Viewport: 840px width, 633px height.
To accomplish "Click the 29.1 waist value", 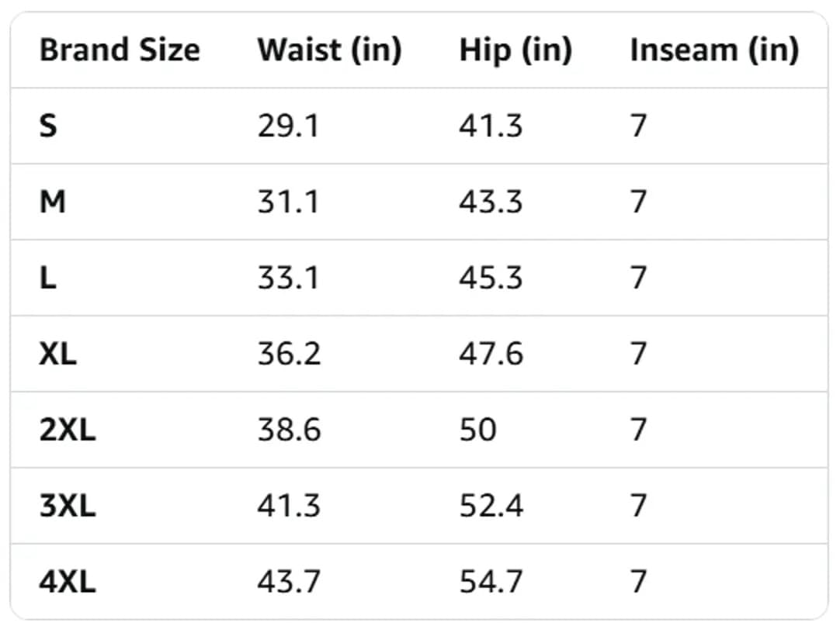I will (288, 126).
